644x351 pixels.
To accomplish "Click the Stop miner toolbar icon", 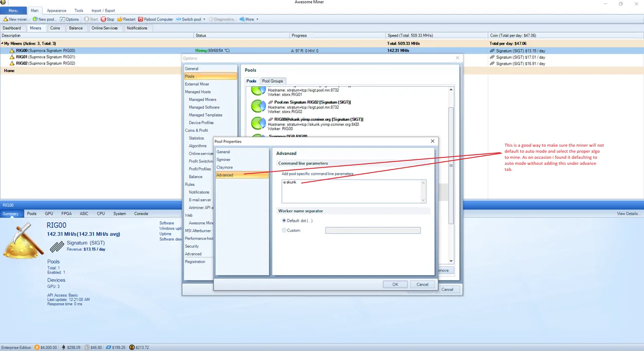I will [103, 19].
